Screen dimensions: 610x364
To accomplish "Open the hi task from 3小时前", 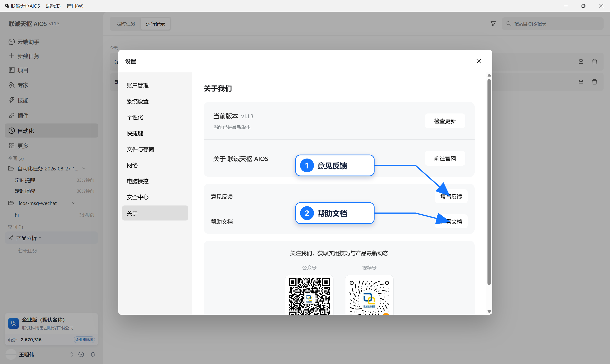I will (51, 215).
